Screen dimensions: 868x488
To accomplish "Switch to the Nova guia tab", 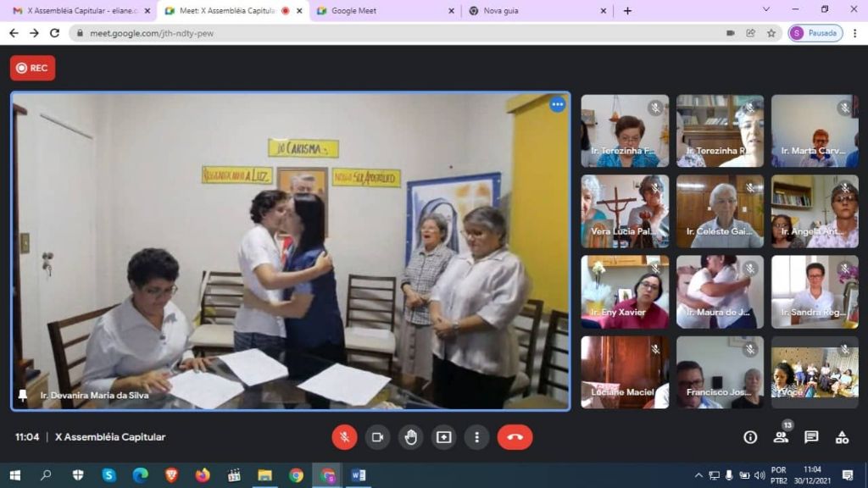I will pos(534,11).
